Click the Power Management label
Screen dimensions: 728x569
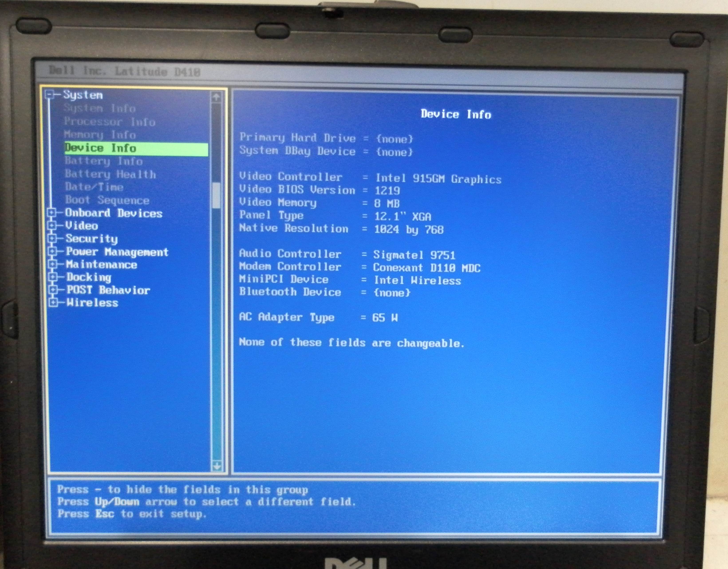(x=117, y=252)
